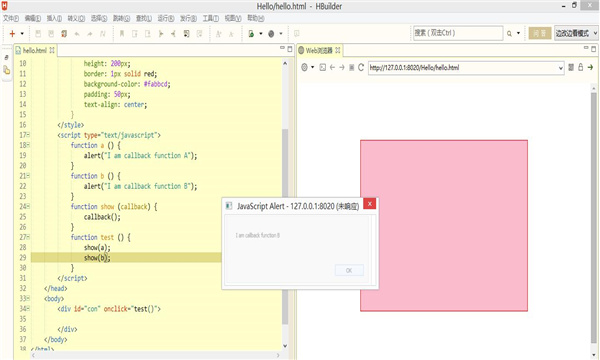Click the browser console icon
The height and width of the screenshot is (360, 600).
(323, 67)
